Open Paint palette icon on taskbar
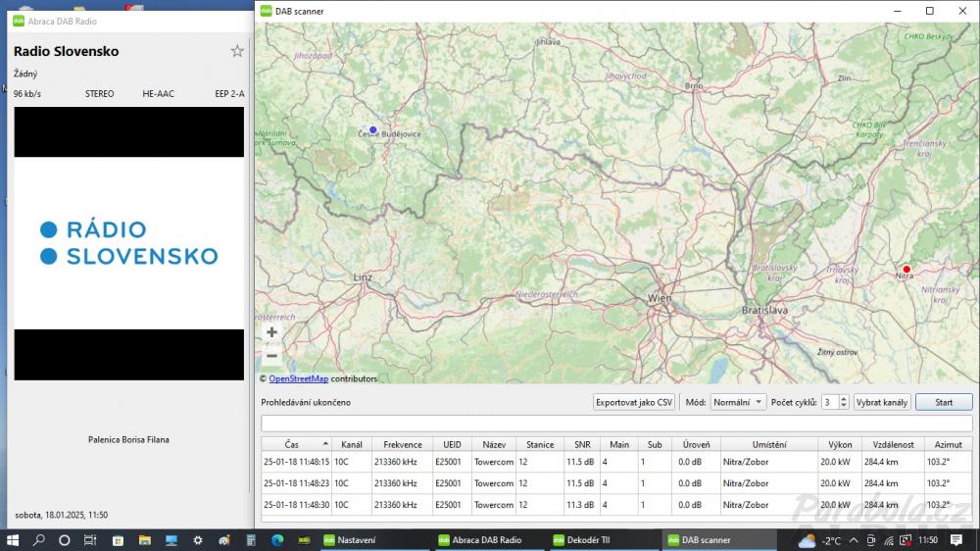This screenshot has width=980, height=551. (x=224, y=540)
